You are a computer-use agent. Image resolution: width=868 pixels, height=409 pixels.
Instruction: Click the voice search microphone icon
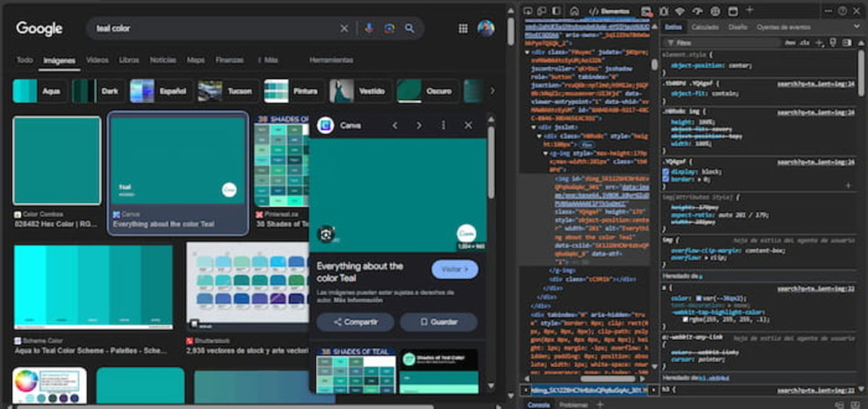[369, 28]
